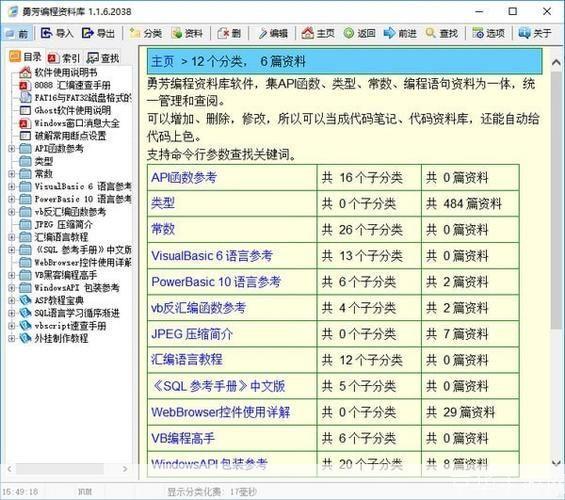Screen dimensions: 565x500
Task: Click status text 显示分类化费: 17毫秒
Action: click(x=212, y=492)
